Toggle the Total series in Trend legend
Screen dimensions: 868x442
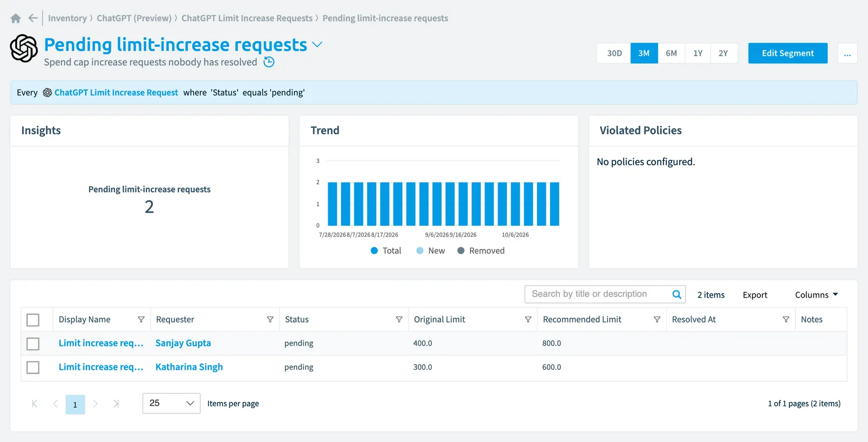(x=386, y=250)
